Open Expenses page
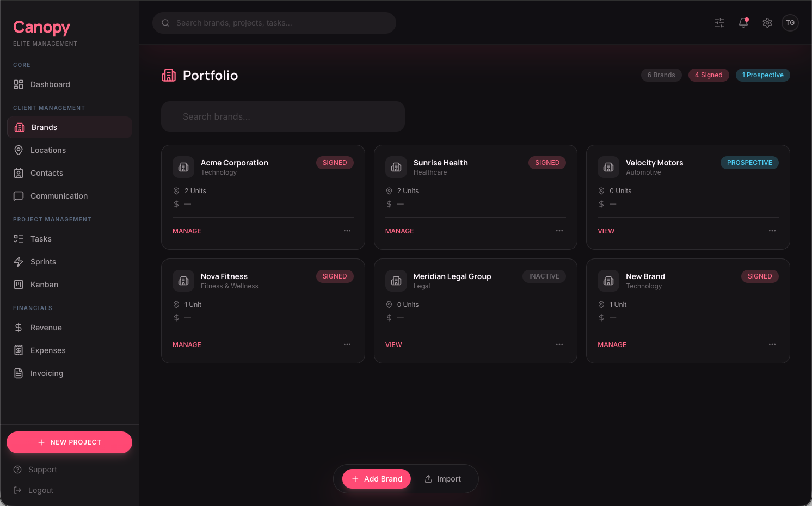The height and width of the screenshot is (506, 812). (69, 350)
